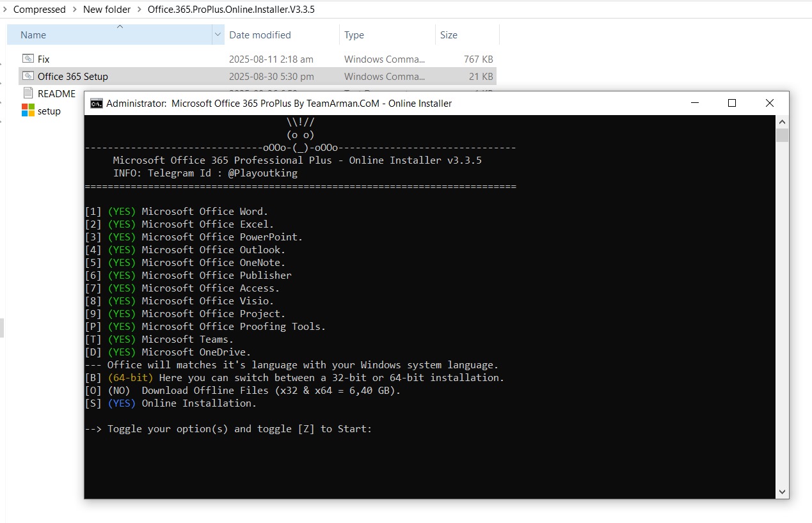The image size is (812, 523).
Task: Click the Microsoft Office Word line
Action: [x=177, y=212]
